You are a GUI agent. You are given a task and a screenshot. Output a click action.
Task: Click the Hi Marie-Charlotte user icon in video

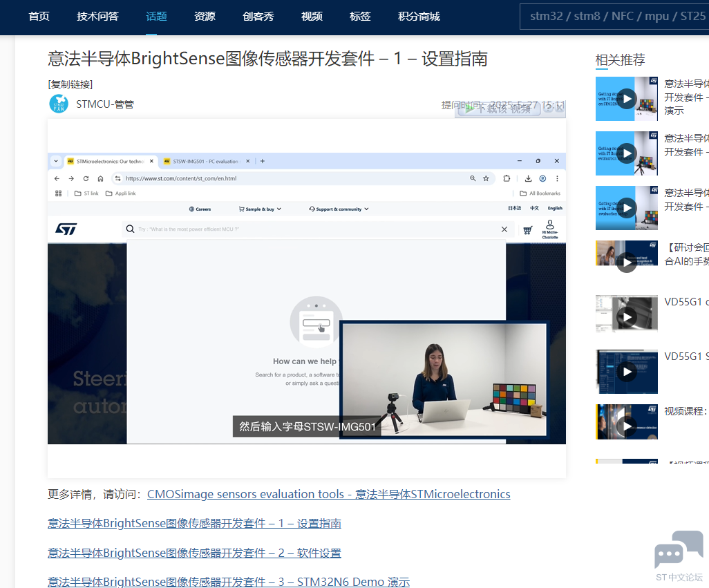[550, 229]
